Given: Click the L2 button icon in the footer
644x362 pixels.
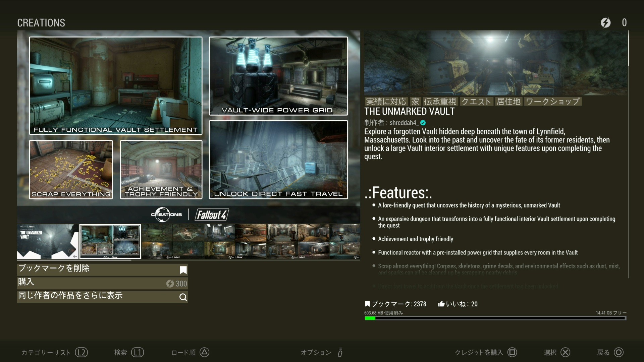Looking at the screenshot, I should (81, 352).
